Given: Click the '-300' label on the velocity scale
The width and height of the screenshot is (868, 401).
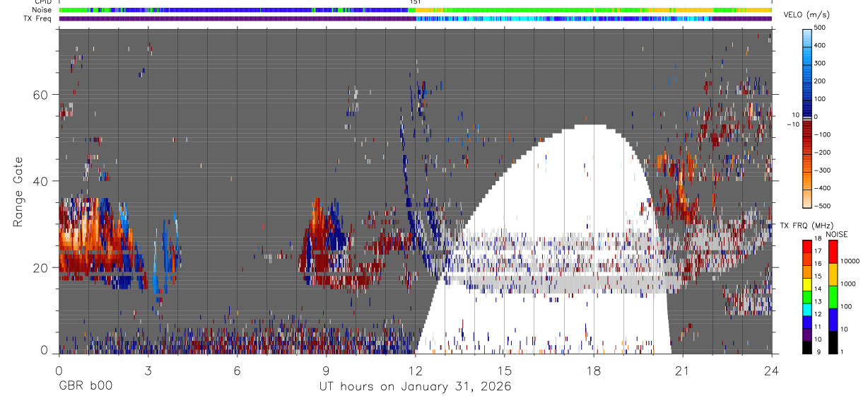Looking at the screenshot, I should [x=823, y=170].
